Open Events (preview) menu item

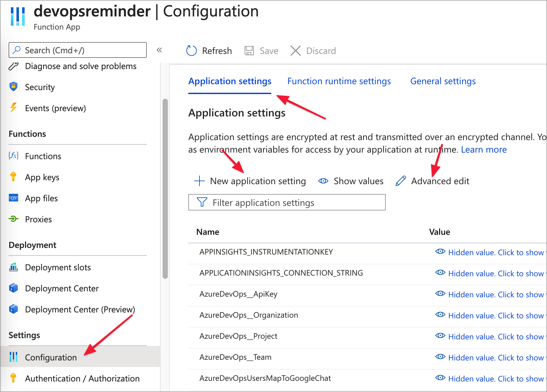(55, 108)
